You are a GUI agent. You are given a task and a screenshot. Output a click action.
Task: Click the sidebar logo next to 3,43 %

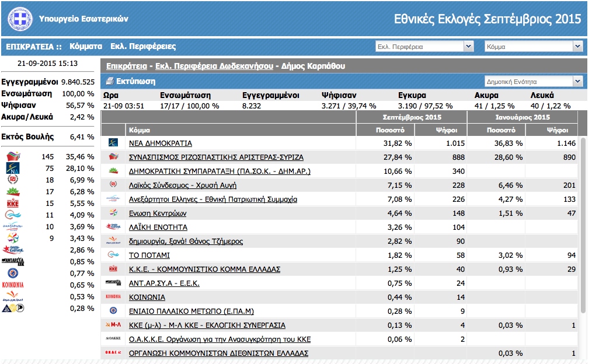click(x=13, y=238)
